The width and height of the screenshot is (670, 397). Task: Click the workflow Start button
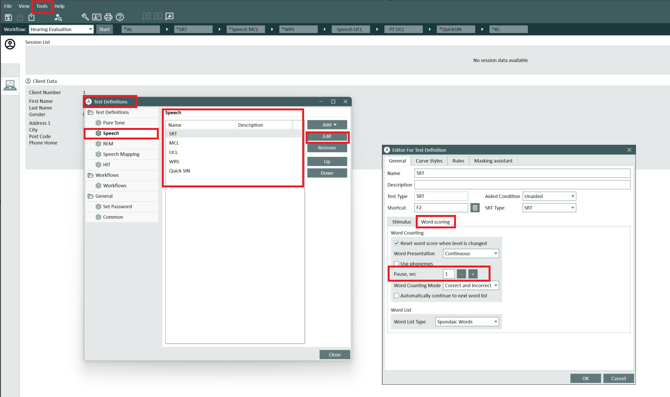pos(104,29)
